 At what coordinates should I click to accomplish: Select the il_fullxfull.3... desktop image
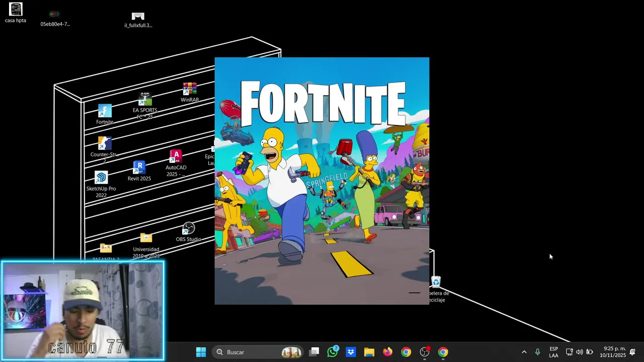click(x=138, y=20)
